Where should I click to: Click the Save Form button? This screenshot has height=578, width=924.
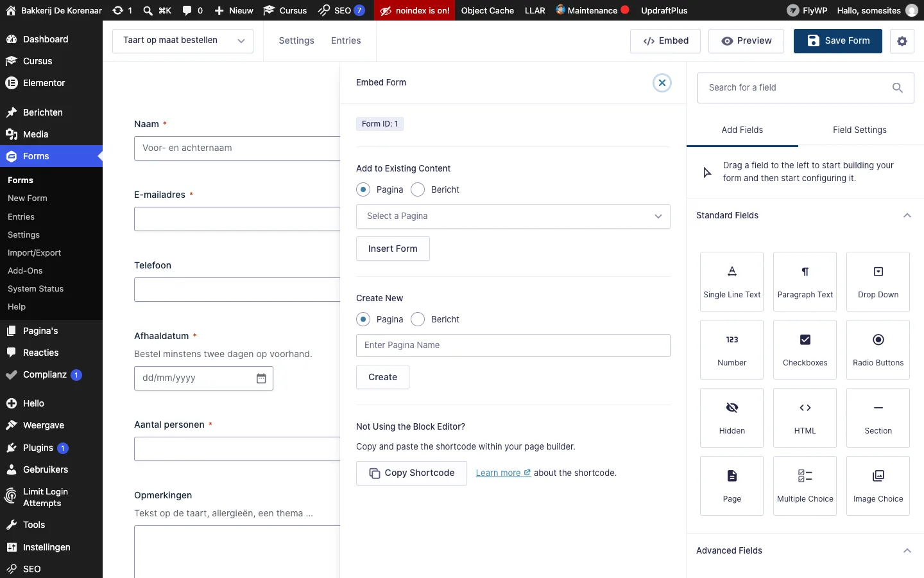(x=838, y=41)
